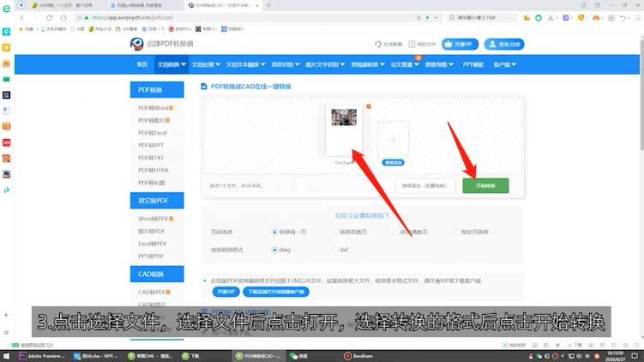
Task: Click the blue 开通VIP pill below note
Action: coord(226,292)
